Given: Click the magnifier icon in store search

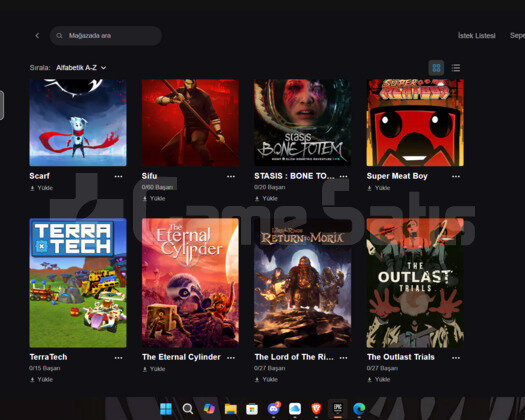Looking at the screenshot, I should click(59, 36).
